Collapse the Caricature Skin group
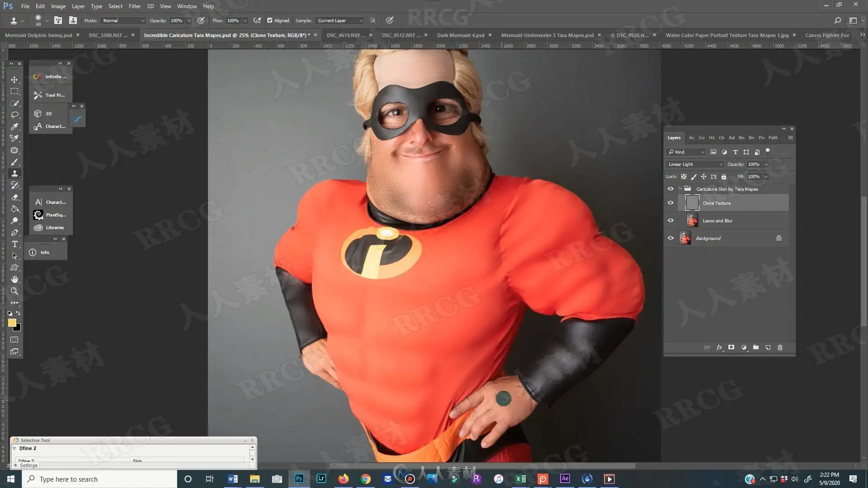Viewport: 868px width, 488px height. (680, 189)
